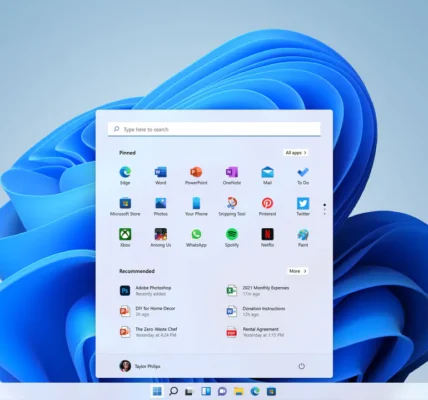
Task: Open The Zero Waste Chef presentation
Action: [x=149, y=332]
